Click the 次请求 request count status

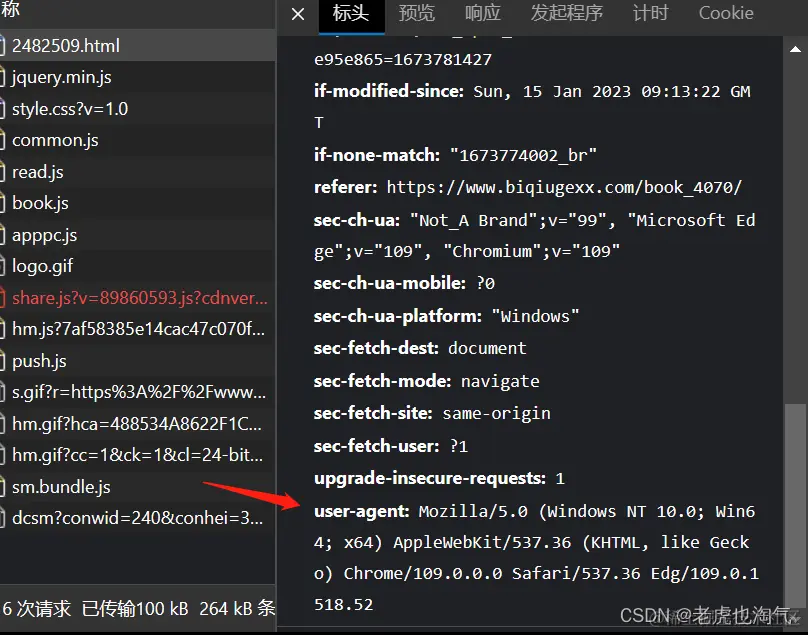point(37,609)
